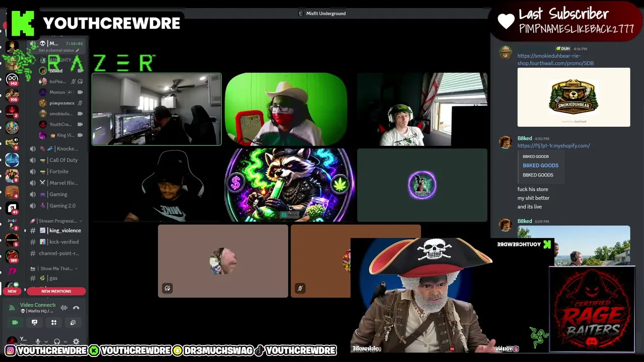The height and width of the screenshot is (362, 644).
Task: Open the server with 9 badge
Action: tap(12, 143)
